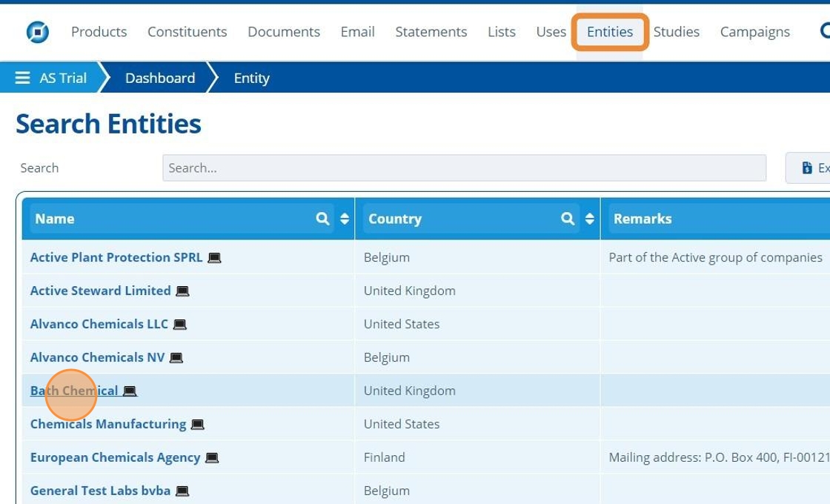This screenshot has width=830, height=504.
Task: Click the laptop icon beside General Test Labs bvba
Action: click(182, 491)
